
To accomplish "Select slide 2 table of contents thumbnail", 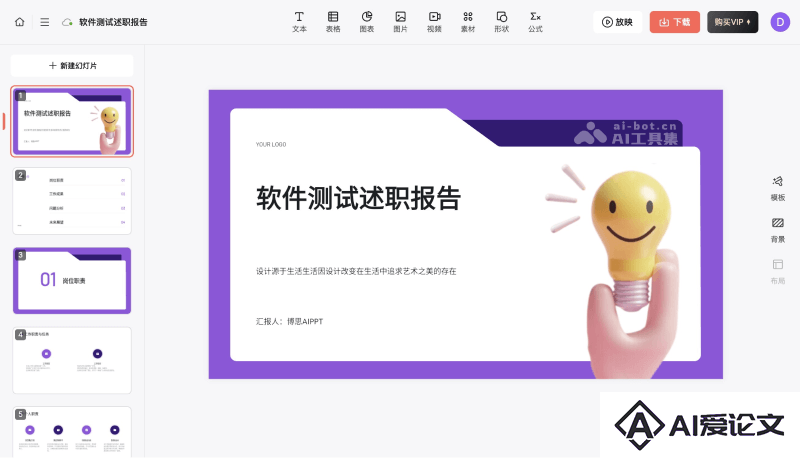I will point(72,201).
